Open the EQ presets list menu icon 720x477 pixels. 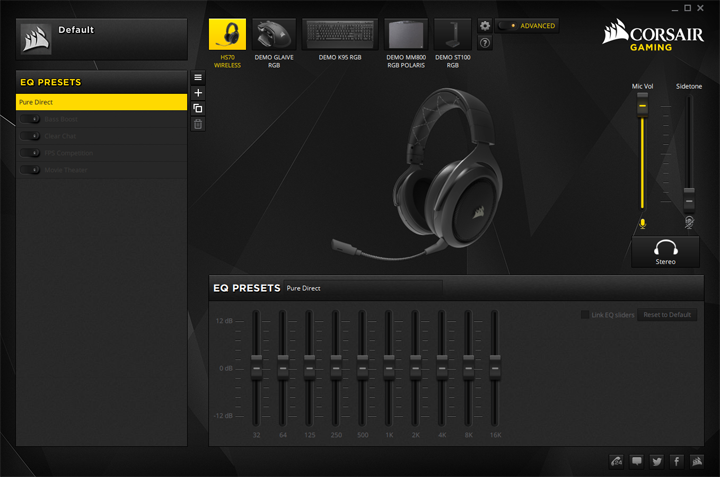pos(198,78)
